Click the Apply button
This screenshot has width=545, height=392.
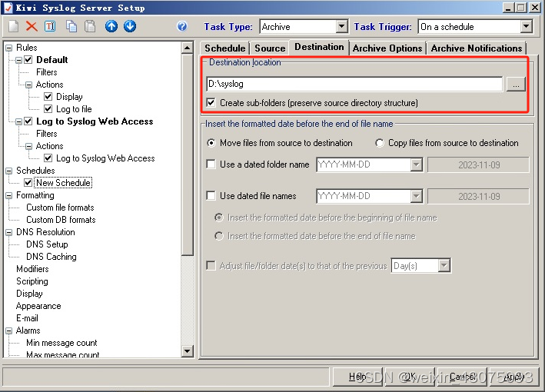click(513, 377)
